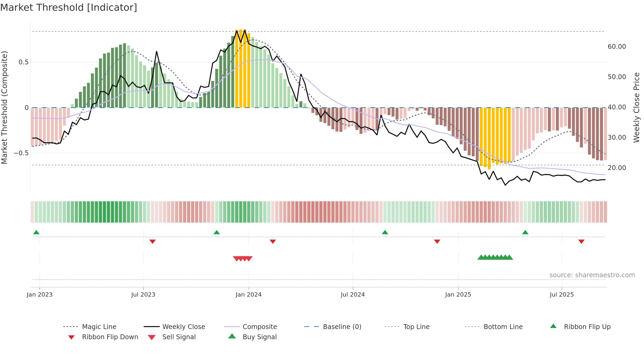Toggle the Baseline (0) legend entry
644x362 pixels.
(x=333, y=327)
